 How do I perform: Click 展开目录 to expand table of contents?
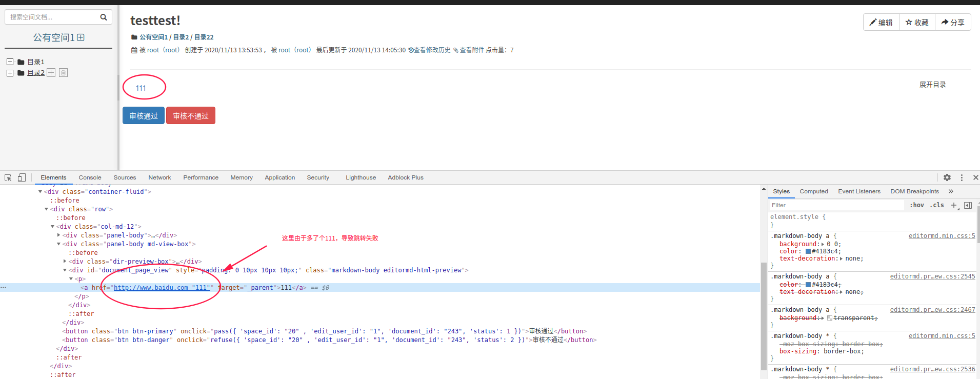click(932, 85)
